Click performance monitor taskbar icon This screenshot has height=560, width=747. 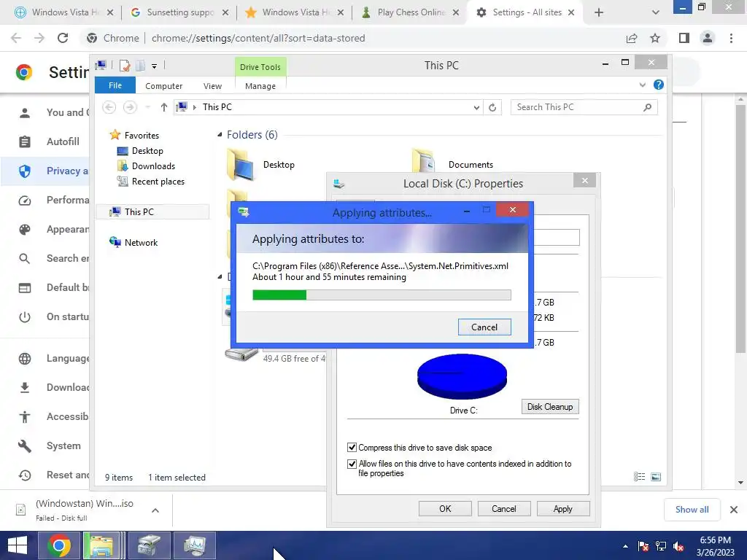pyautogui.click(x=194, y=545)
